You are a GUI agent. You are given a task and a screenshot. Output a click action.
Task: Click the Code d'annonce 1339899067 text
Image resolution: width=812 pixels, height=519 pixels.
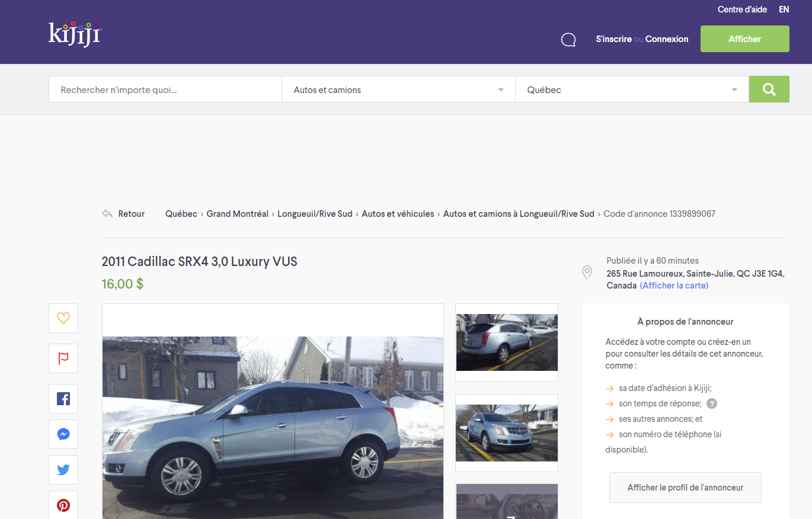[x=659, y=214]
